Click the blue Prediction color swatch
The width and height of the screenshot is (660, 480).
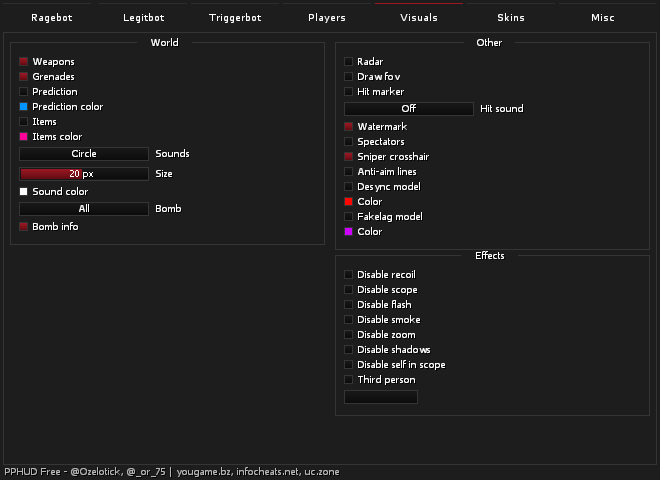coord(24,107)
